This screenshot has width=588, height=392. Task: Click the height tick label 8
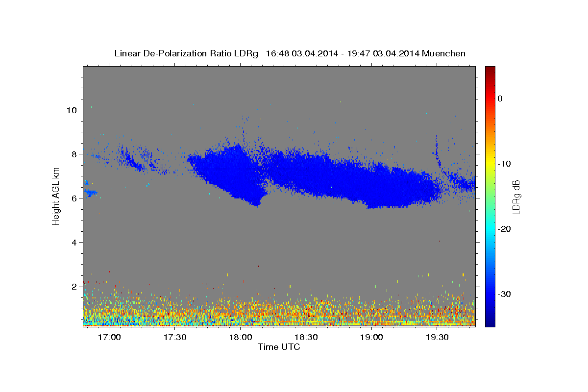coord(74,154)
